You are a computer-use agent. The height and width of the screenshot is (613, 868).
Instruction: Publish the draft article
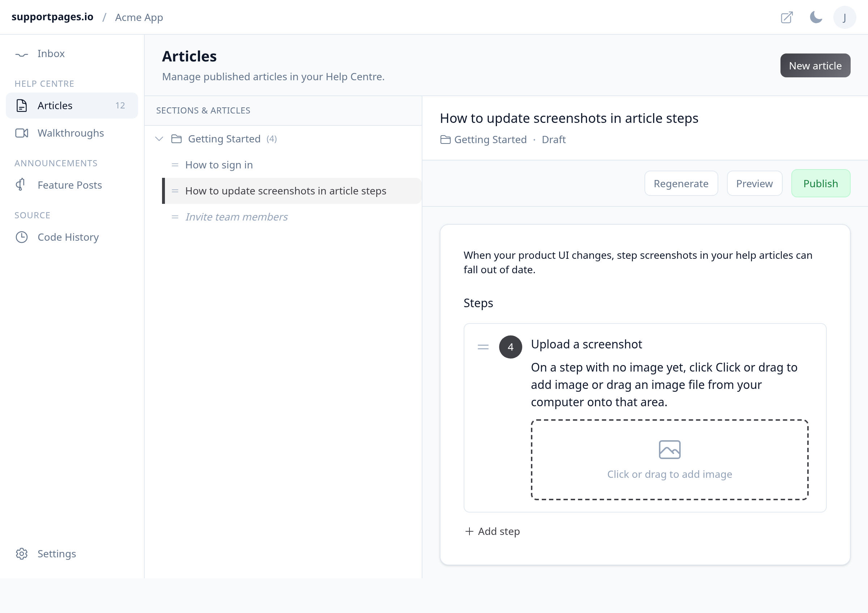coord(820,184)
